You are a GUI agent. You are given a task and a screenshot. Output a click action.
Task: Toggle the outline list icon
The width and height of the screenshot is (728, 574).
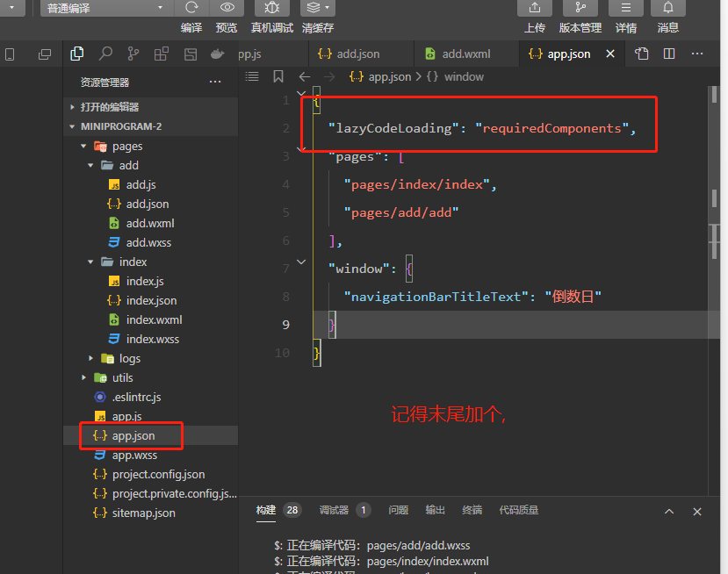coord(252,76)
